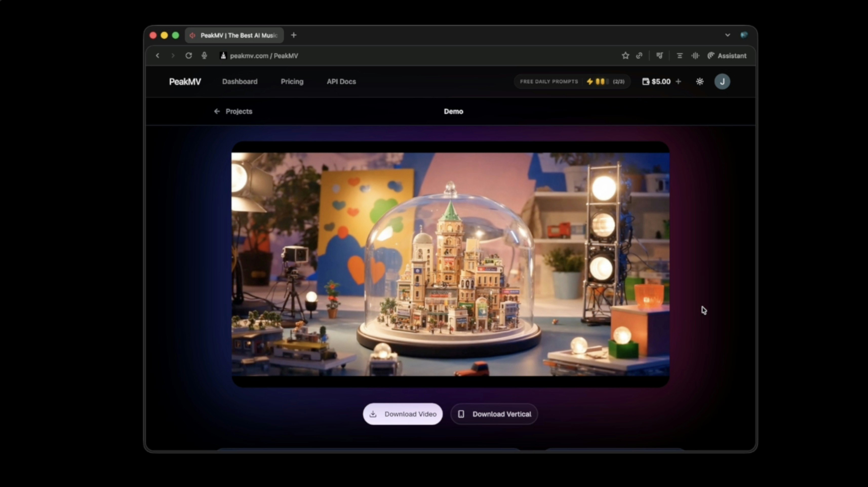868x487 pixels.
Task: Go to the Dashboard menu item
Action: (240, 81)
